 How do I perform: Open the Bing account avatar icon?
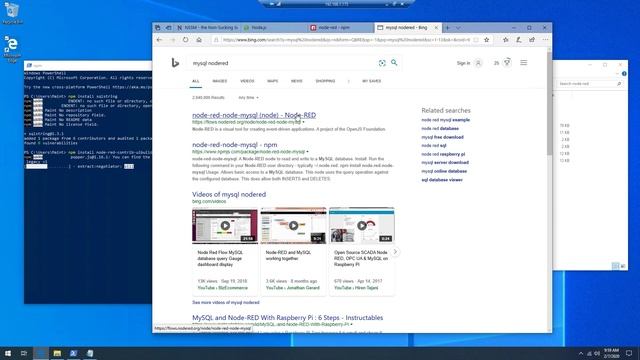(478, 63)
